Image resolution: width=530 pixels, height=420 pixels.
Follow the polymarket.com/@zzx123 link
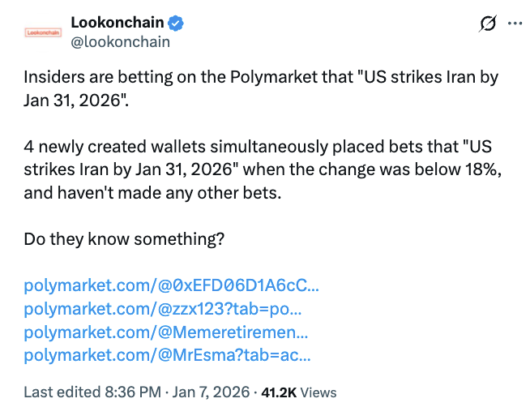coord(162,309)
